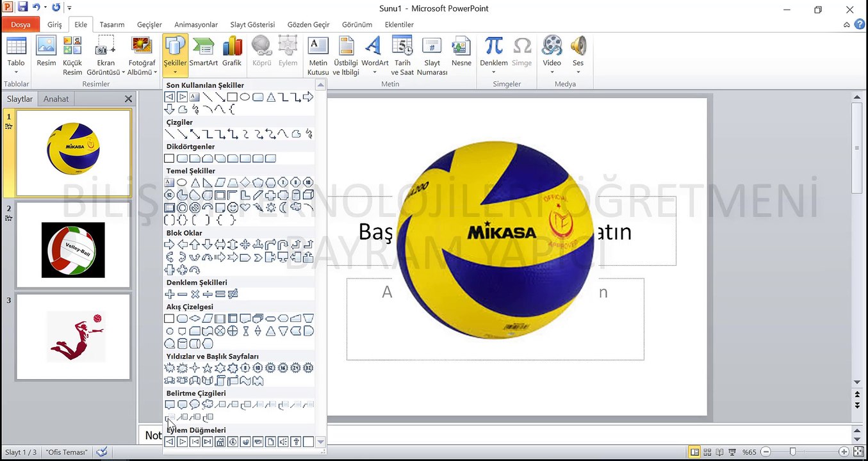Image resolution: width=868 pixels, height=461 pixels.
Task: Expand the Denklem equation dropdown
Action: 494,56
